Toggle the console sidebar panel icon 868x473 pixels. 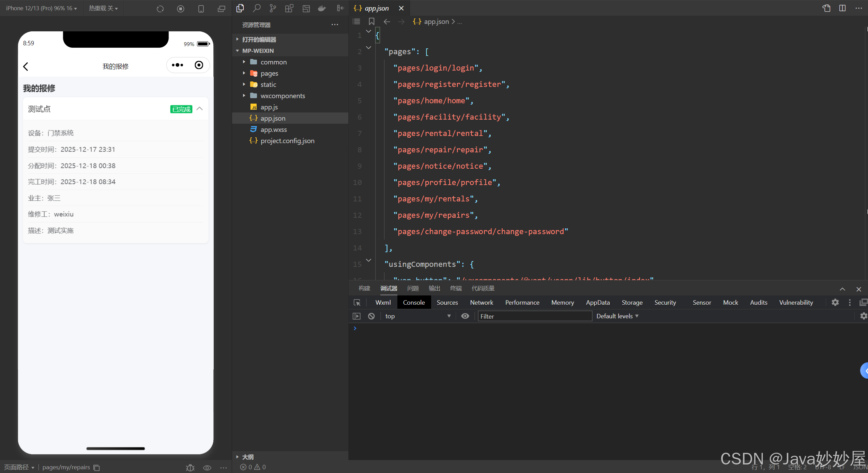pyautogui.click(x=356, y=316)
